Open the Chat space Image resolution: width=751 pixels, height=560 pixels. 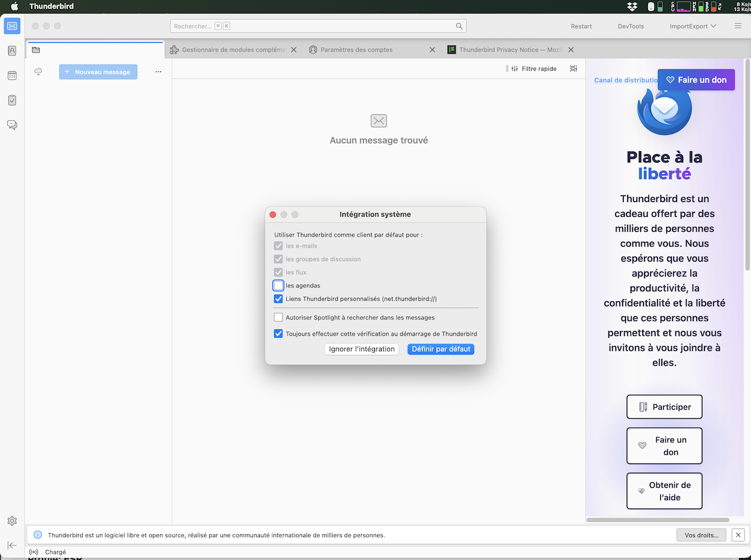tap(12, 125)
